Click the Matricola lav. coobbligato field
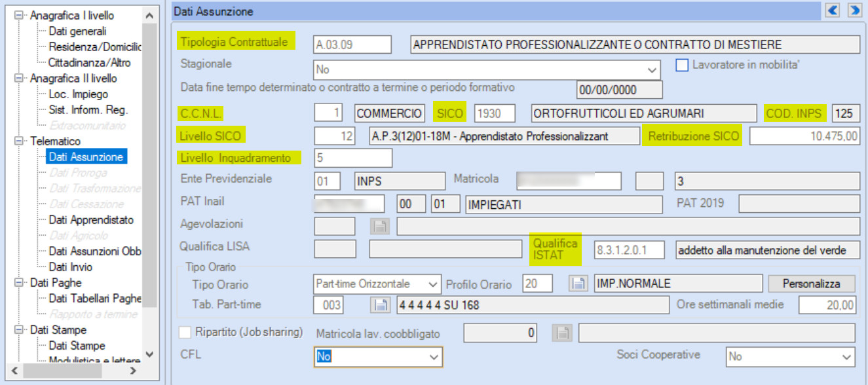868x385 pixels. click(x=501, y=333)
